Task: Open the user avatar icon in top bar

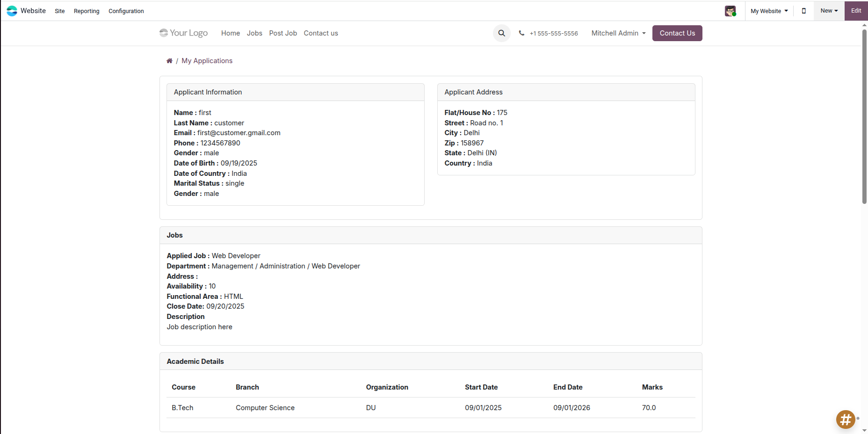Action: click(730, 11)
